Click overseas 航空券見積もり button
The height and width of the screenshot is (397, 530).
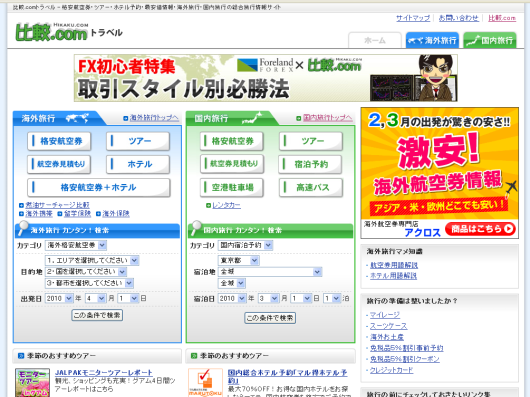[59, 164]
